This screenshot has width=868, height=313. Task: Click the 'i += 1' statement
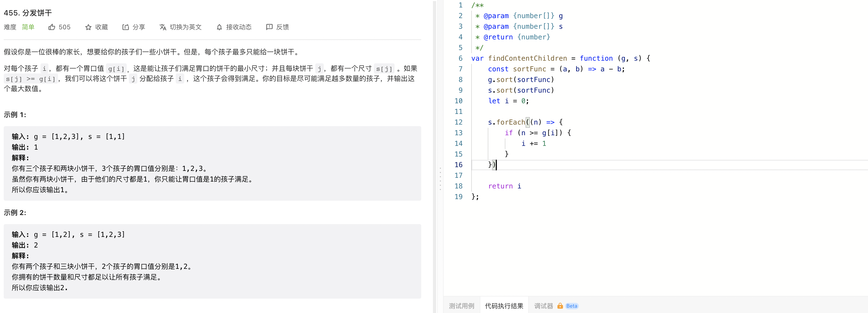point(534,143)
